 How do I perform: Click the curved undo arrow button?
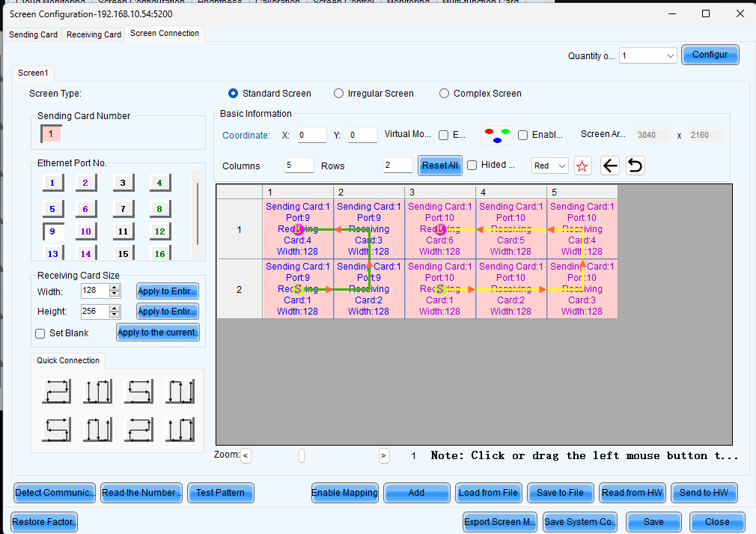[x=635, y=166]
